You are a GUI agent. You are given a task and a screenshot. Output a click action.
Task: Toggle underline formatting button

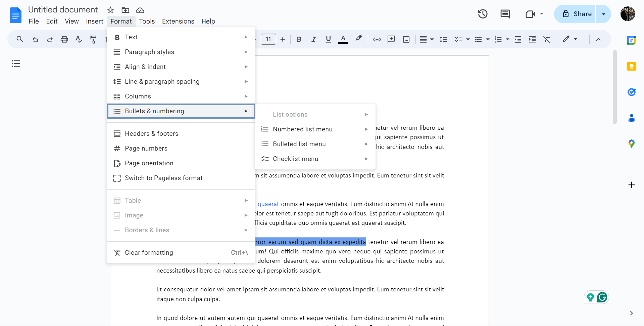pyautogui.click(x=328, y=39)
